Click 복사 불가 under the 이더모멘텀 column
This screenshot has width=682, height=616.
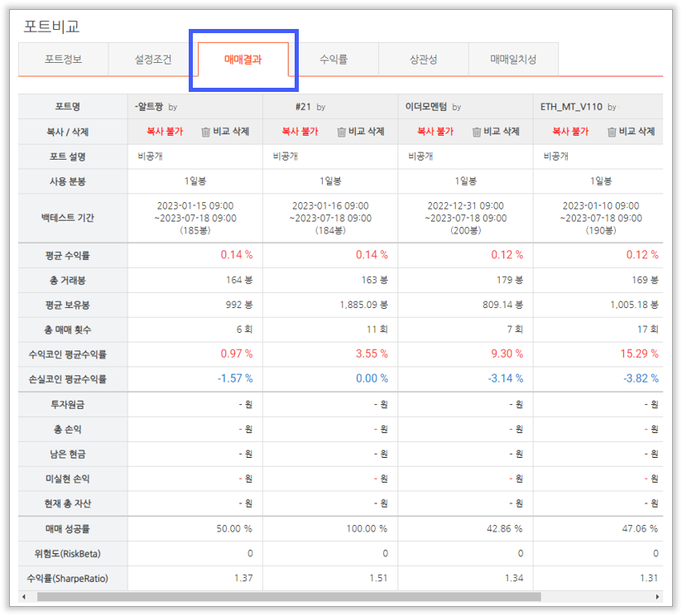435,132
